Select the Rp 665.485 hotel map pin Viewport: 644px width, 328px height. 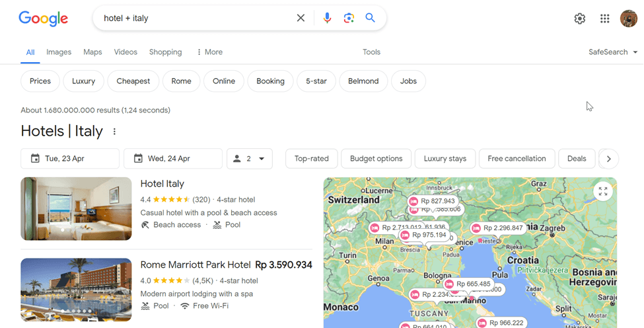(468, 284)
